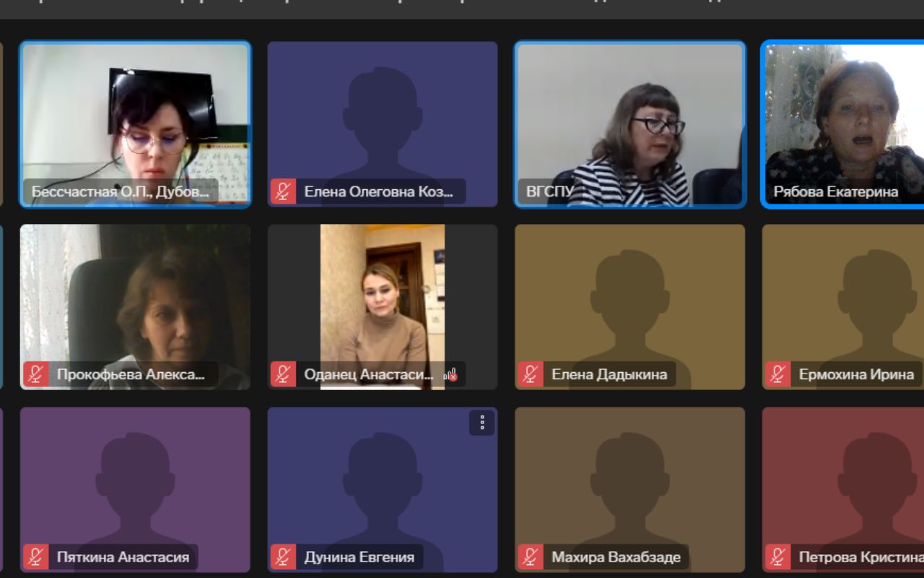This screenshot has height=578, width=924.
Task: Click muted mic icon for Махира Вахабзаде
Action: (531, 557)
